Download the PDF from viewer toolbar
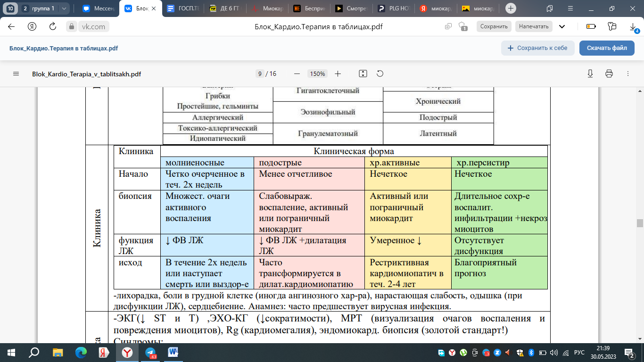The image size is (644, 362). (590, 74)
